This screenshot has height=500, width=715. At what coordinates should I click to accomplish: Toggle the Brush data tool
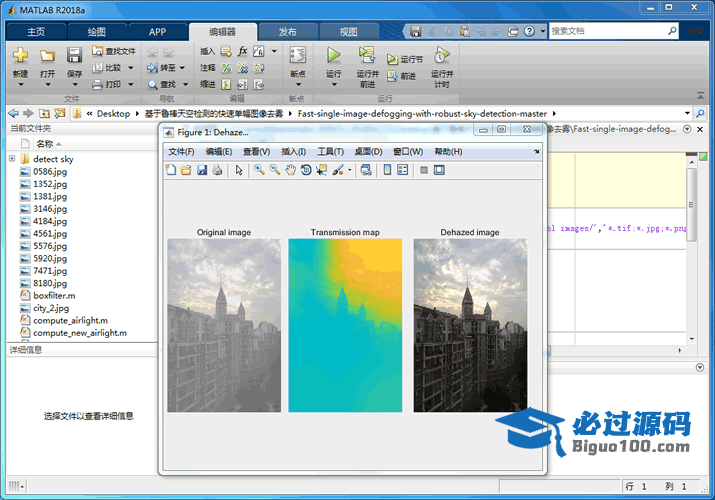pyautogui.click(x=338, y=170)
